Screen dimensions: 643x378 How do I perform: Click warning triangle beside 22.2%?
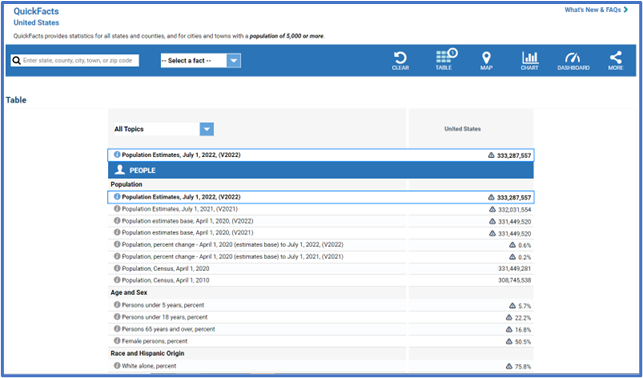(509, 317)
